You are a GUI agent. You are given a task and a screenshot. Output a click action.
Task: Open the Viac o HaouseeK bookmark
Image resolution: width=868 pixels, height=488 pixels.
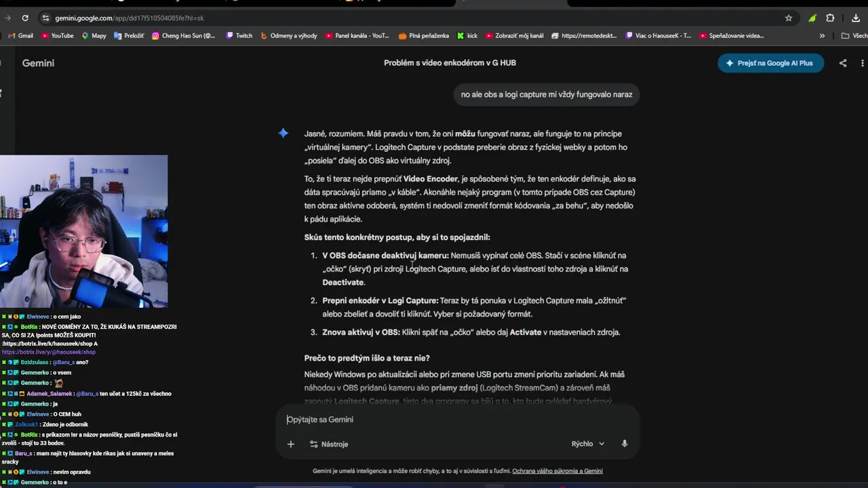point(658,36)
